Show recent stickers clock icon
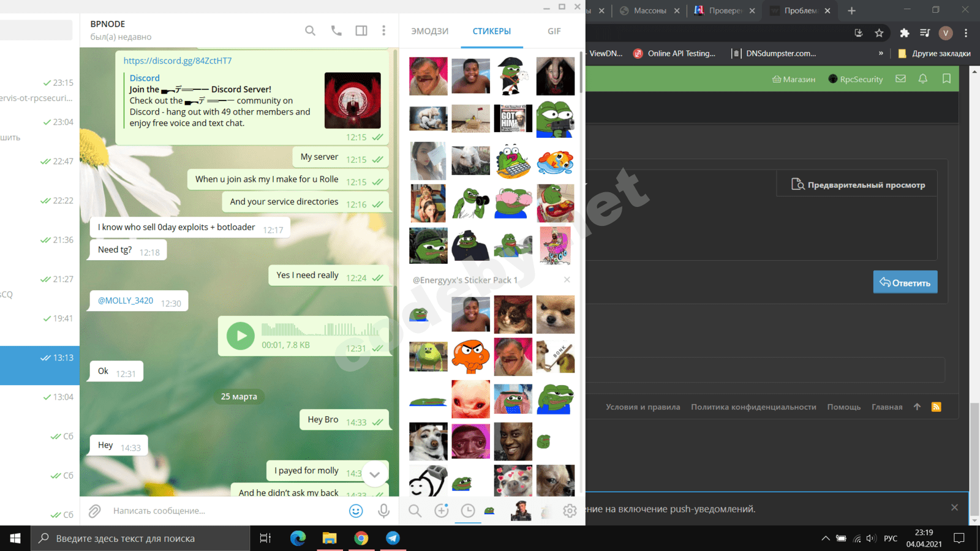Screen dimensions: 980x551 [468, 511]
